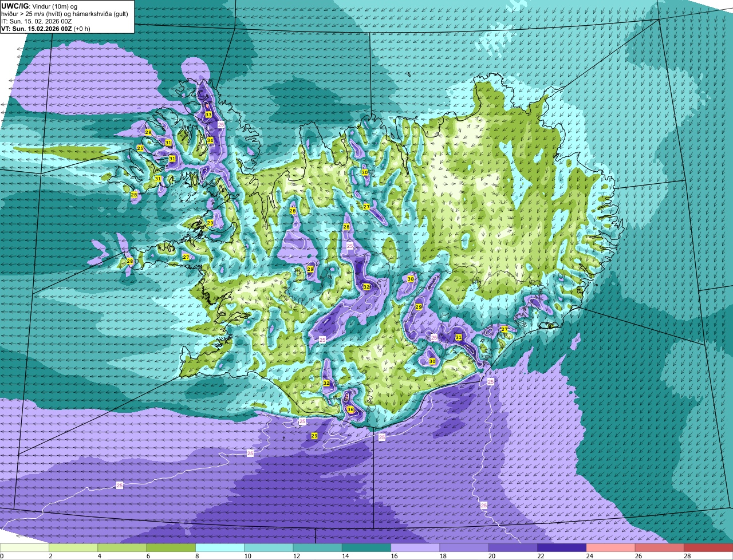This screenshot has height=560, width=733.
Task: Pick the dark indigo swatch between 22 and 24
Action: pos(562,547)
